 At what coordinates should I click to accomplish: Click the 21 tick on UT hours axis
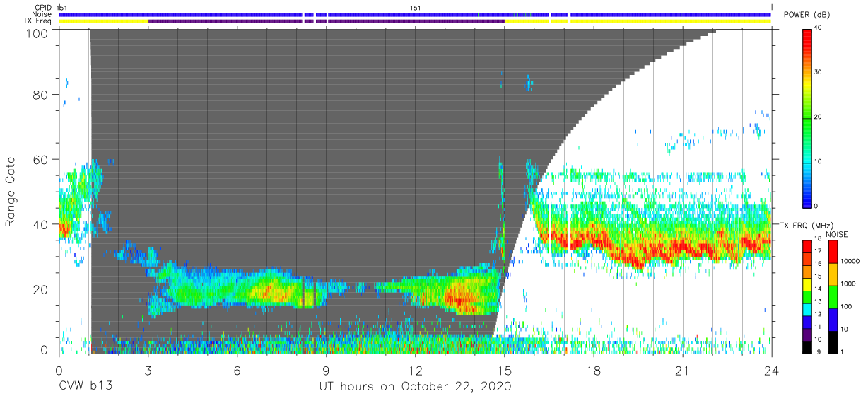682,369
